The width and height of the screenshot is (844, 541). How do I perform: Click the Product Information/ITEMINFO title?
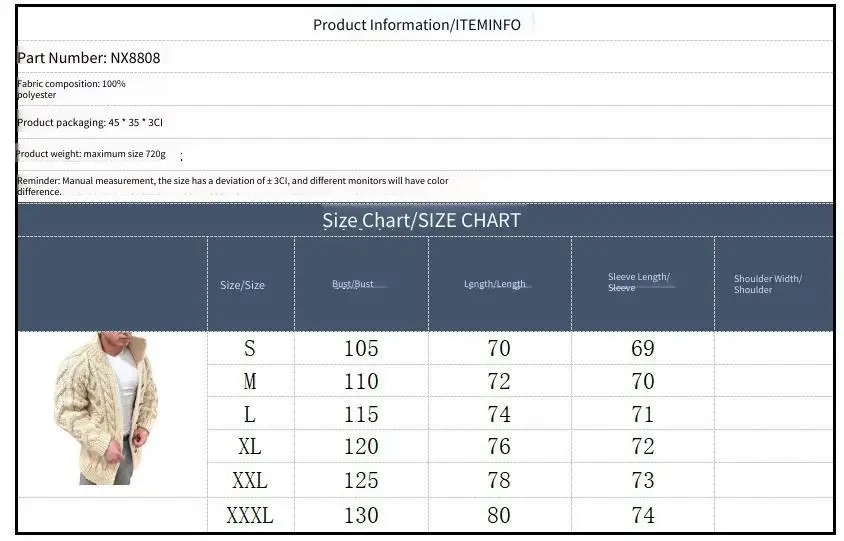pyautogui.click(x=417, y=25)
